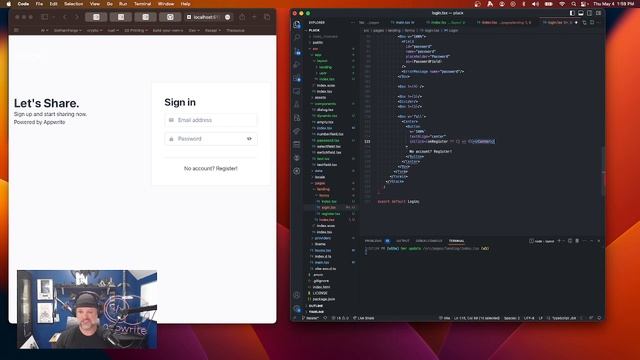Collapse the src folder in Explorer
Viewport: 640px width, 360px height.
pos(315,49)
